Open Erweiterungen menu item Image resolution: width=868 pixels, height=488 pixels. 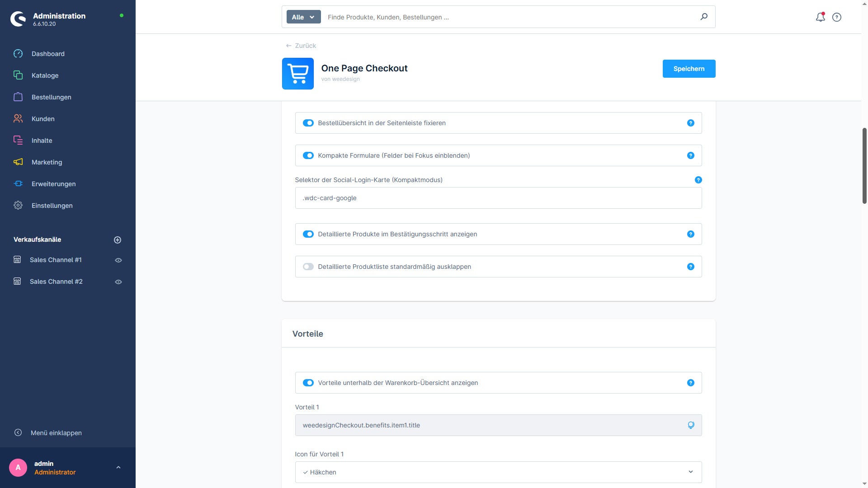pyautogui.click(x=53, y=184)
